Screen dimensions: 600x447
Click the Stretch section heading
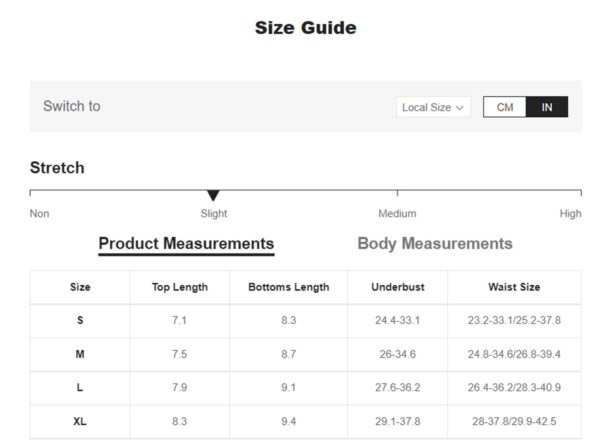click(57, 168)
